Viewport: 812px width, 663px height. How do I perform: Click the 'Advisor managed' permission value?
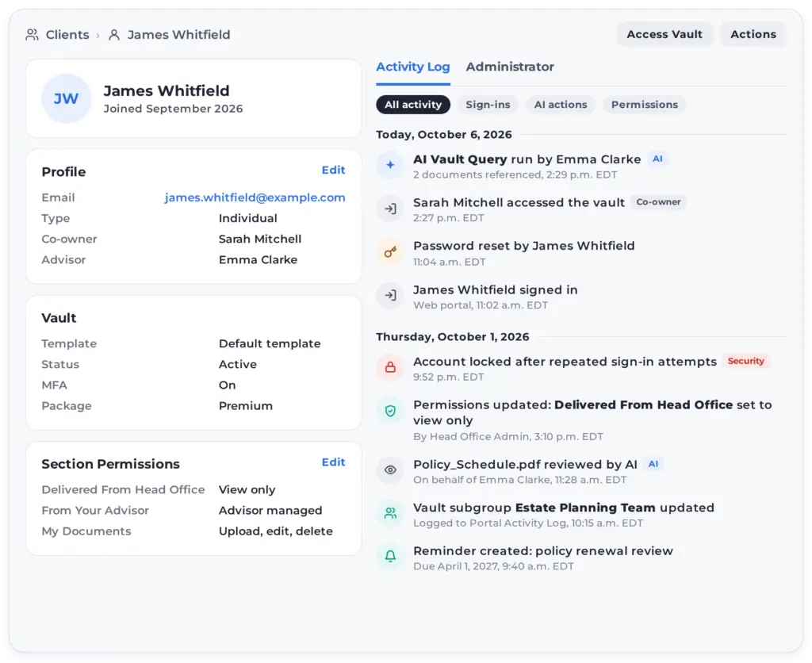[270, 511]
